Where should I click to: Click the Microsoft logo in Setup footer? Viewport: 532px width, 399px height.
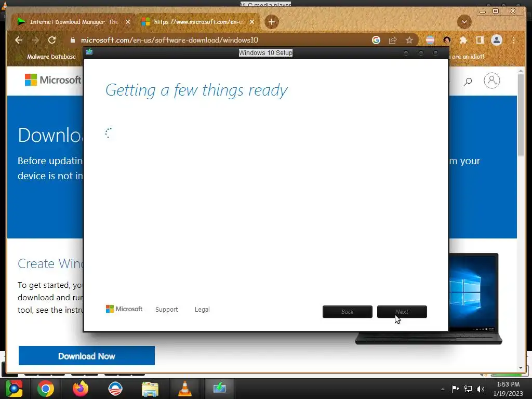(124, 309)
